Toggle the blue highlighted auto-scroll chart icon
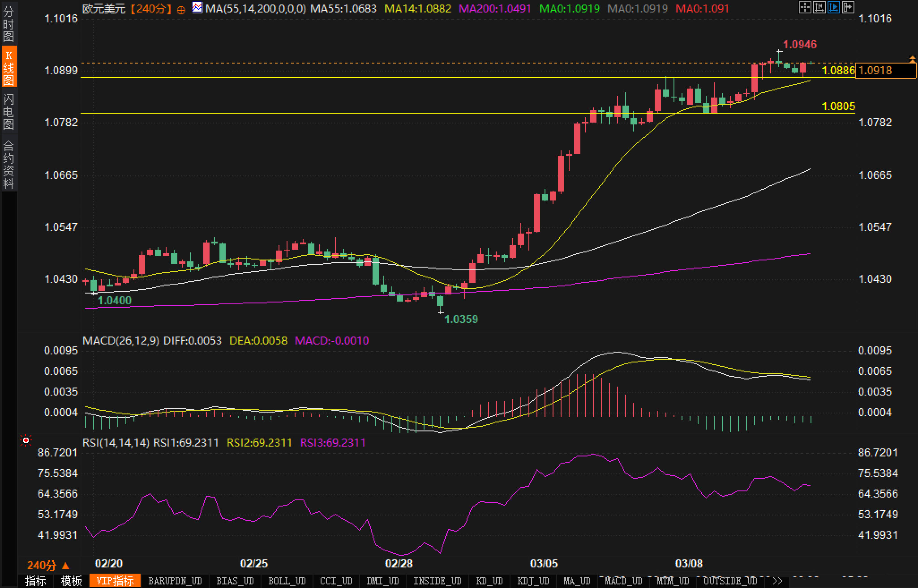Screen dimensions: 918x588 834,7
